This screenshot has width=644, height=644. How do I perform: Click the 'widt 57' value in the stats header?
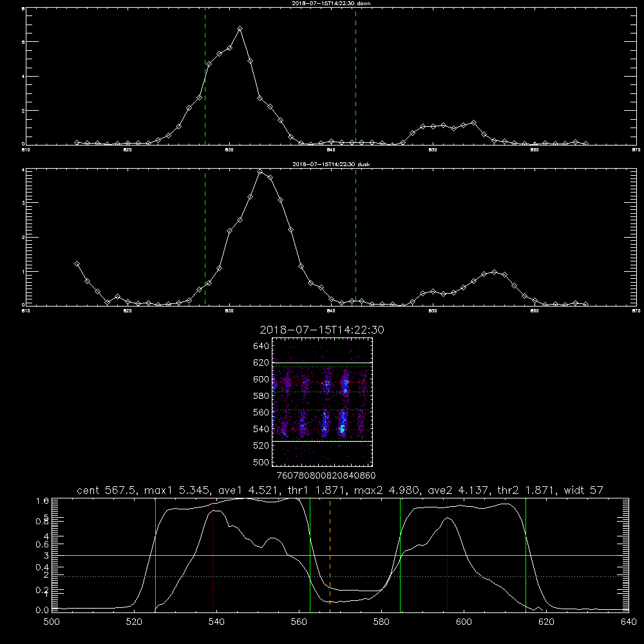coord(583,490)
